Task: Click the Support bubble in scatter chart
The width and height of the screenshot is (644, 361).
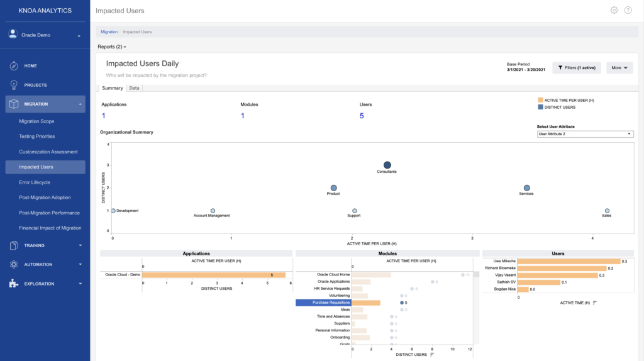Action: (355, 211)
